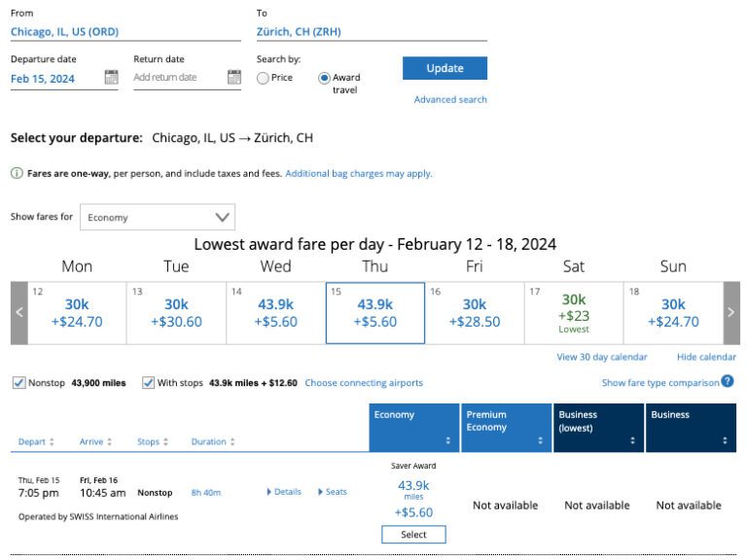Click the Update button
The width and height of the screenshot is (747, 560).
(x=445, y=68)
